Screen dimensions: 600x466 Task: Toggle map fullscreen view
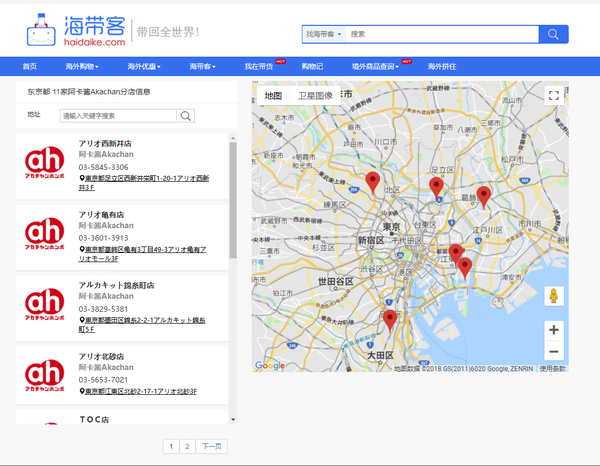(554, 95)
